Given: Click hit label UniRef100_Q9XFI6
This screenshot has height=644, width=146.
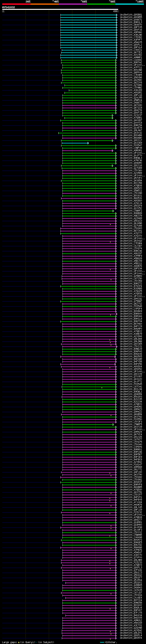Looking at the screenshot, I should pos(131,30).
